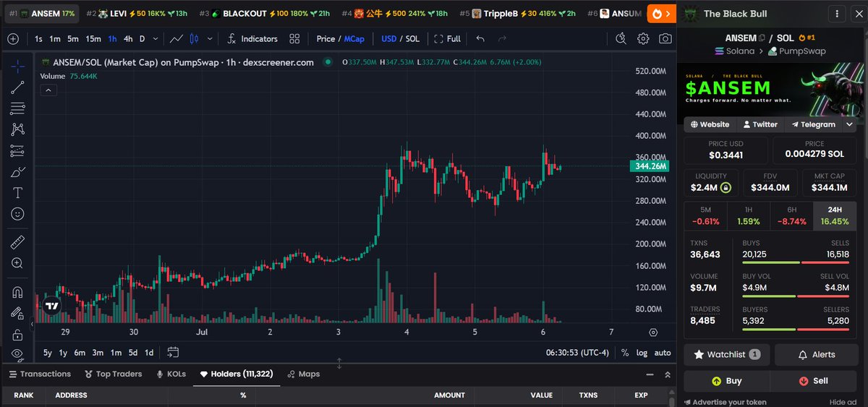
Task: Take a chart snapshot with camera icon
Action: coord(665,39)
